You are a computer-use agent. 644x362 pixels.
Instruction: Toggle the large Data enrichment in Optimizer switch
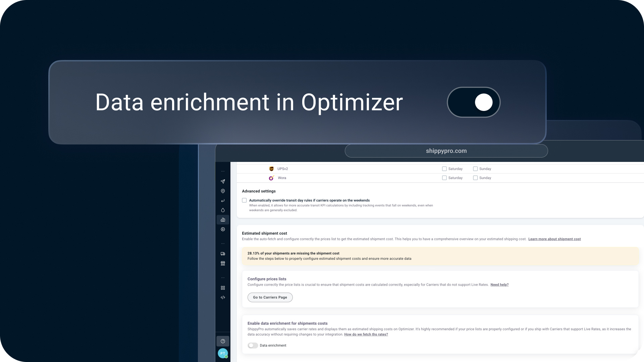[474, 102]
